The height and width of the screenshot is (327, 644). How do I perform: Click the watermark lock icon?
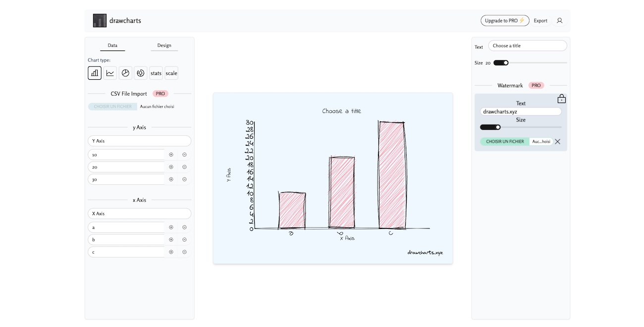pyautogui.click(x=561, y=99)
